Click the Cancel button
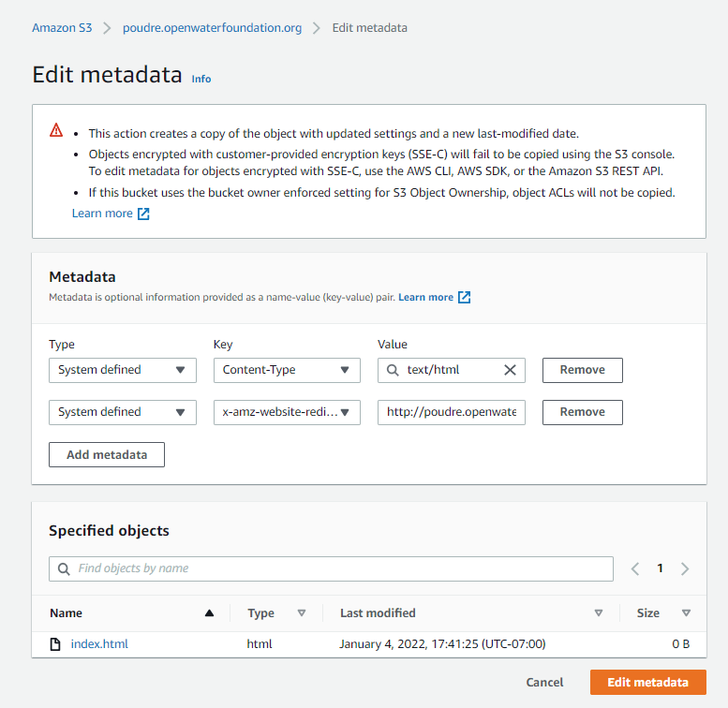The image size is (728, 708). [544, 682]
